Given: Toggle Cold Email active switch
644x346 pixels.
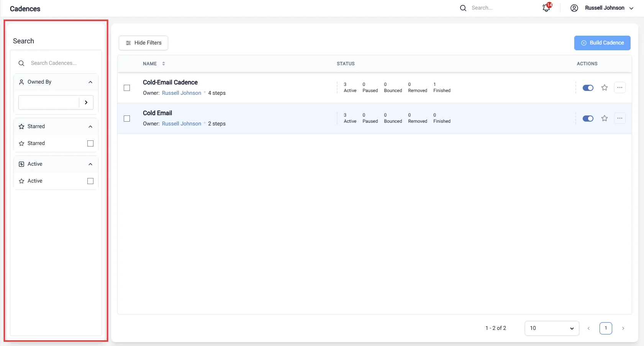Looking at the screenshot, I should click(x=588, y=119).
